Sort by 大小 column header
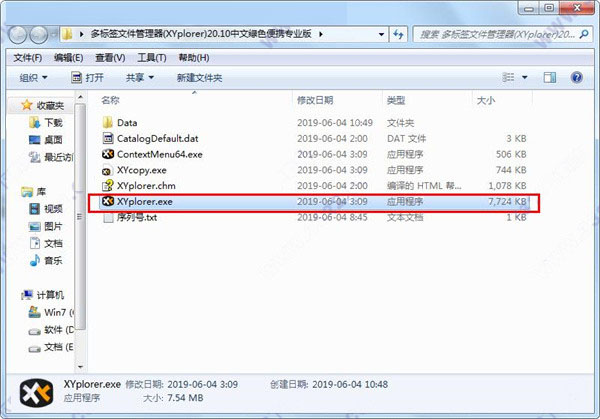The width and height of the screenshot is (600, 419). pyautogui.click(x=486, y=100)
